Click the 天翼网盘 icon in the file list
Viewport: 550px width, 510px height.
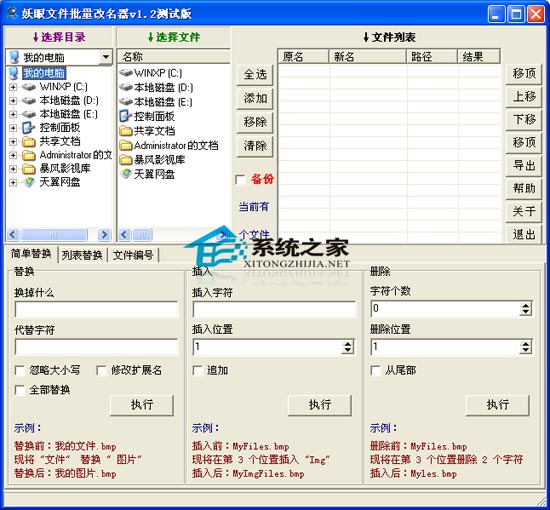(x=126, y=174)
